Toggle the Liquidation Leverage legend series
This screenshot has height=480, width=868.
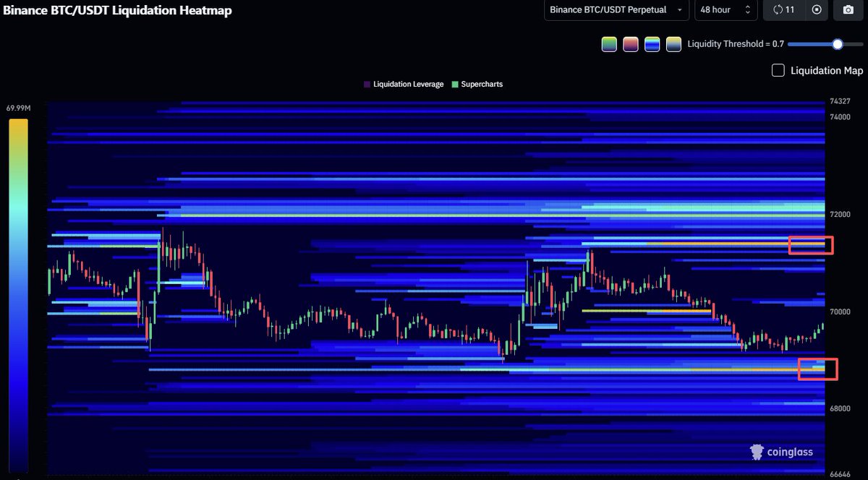click(404, 85)
